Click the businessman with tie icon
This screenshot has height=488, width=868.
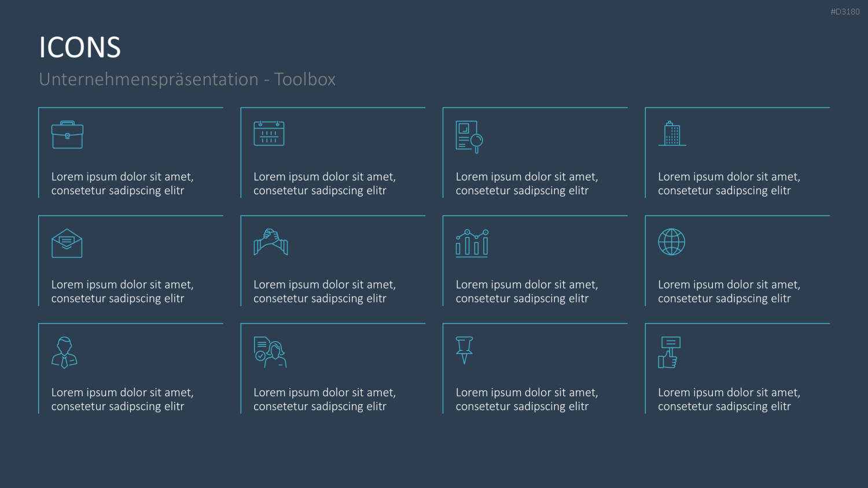tap(64, 353)
